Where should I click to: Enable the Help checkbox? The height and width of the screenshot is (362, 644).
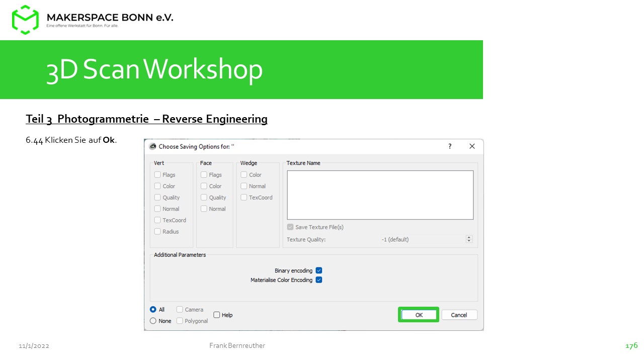click(x=217, y=315)
